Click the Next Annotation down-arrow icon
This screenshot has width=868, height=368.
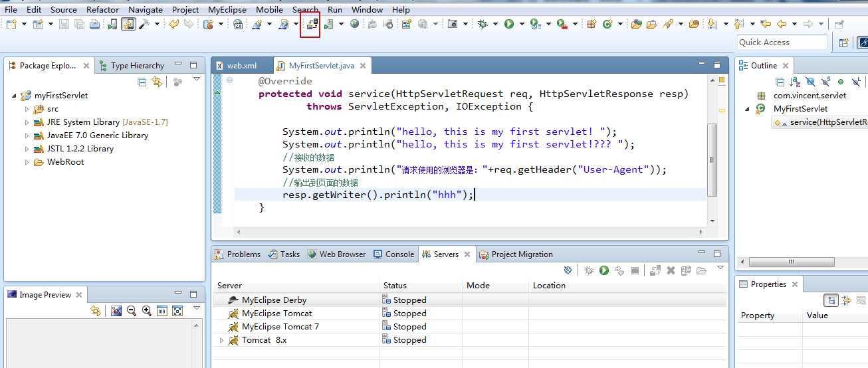coord(712,24)
